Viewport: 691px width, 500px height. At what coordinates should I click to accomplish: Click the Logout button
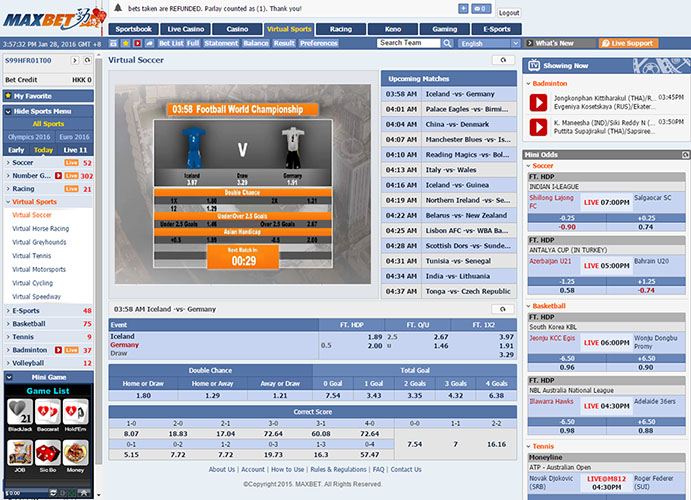509,13
